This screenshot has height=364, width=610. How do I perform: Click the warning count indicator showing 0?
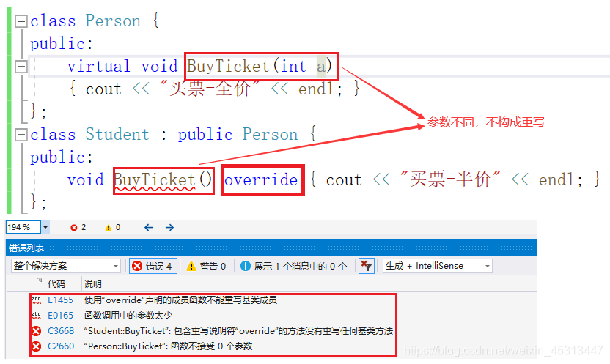(x=113, y=227)
